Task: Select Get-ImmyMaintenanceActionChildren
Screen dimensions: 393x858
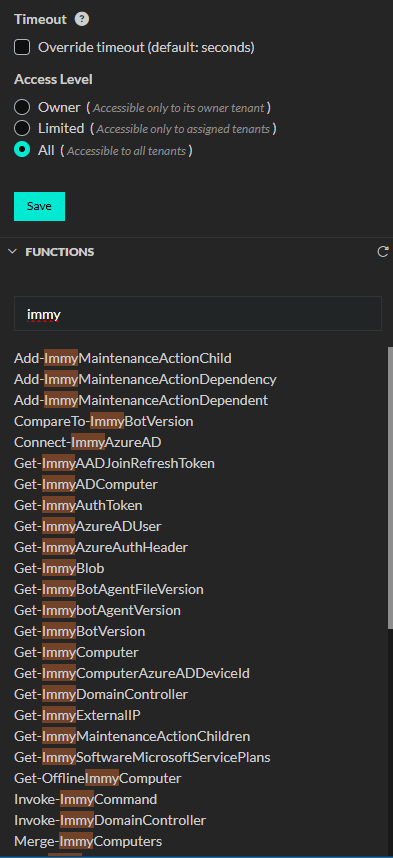Action: tap(132, 736)
